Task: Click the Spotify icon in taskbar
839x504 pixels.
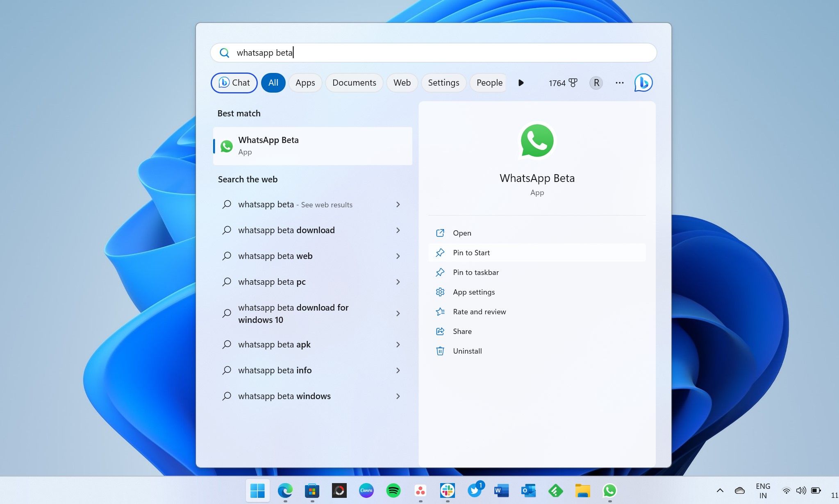Action: click(393, 490)
